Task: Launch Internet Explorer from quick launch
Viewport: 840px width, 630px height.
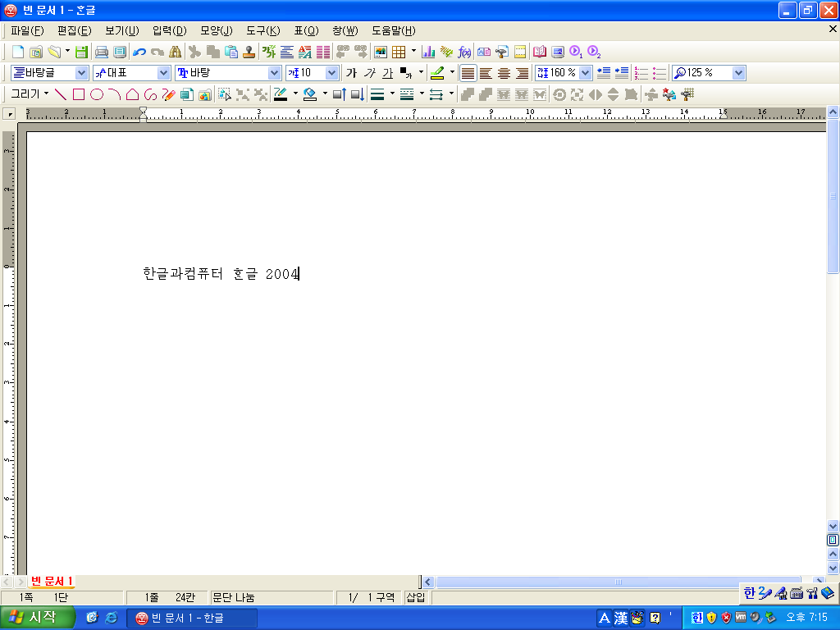Action: click(112, 618)
